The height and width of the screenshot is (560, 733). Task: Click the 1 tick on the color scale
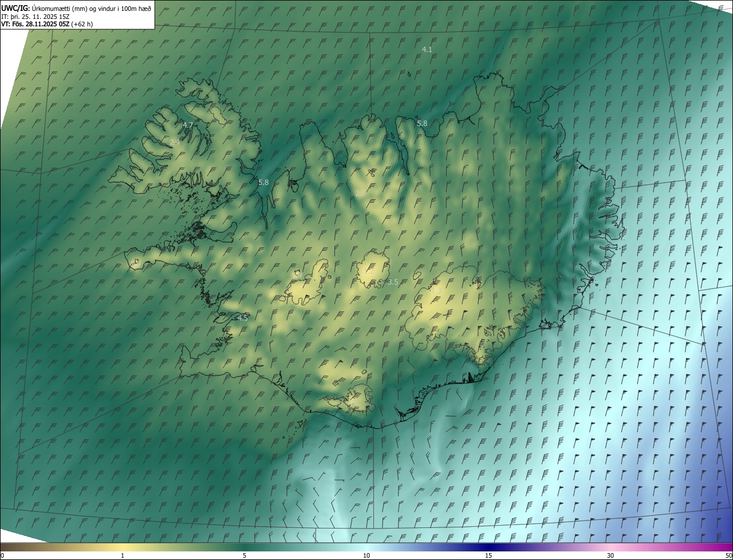(123, 555)
